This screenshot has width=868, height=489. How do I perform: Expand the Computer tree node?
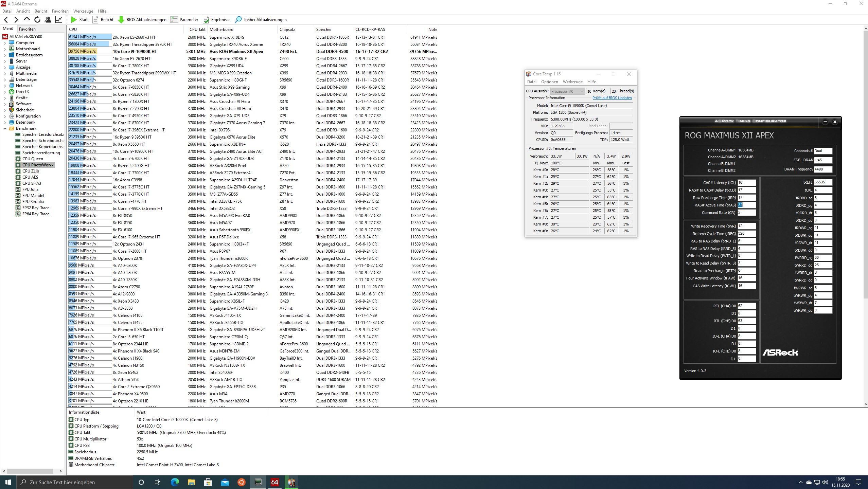pos(5,43)
